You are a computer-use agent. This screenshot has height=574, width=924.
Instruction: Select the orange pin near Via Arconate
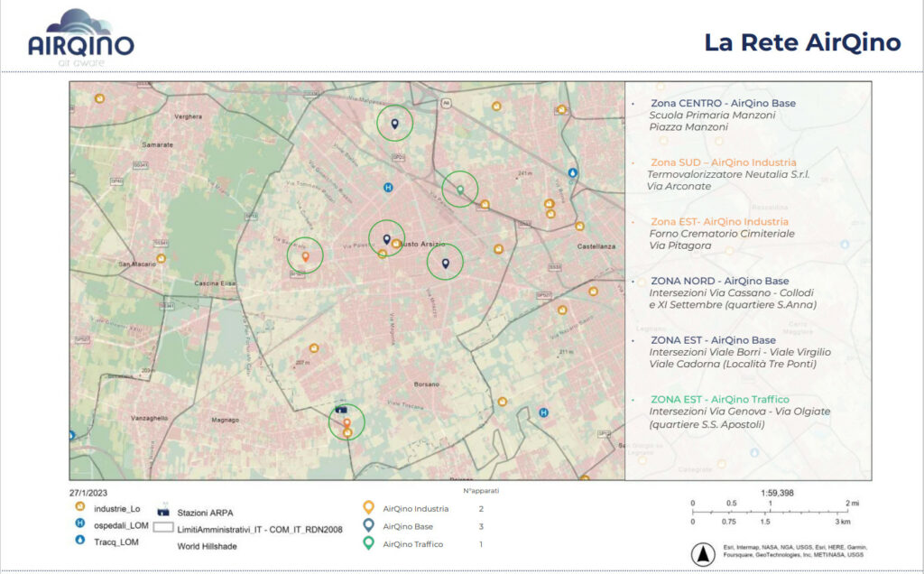pyautogui.click(x=347, y=423)
